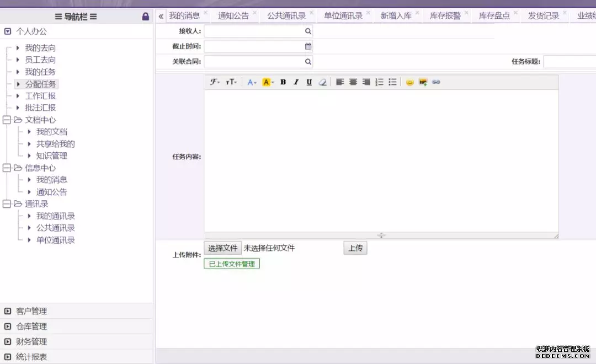Click the underline formatting icon

click(x=309, y=82)
